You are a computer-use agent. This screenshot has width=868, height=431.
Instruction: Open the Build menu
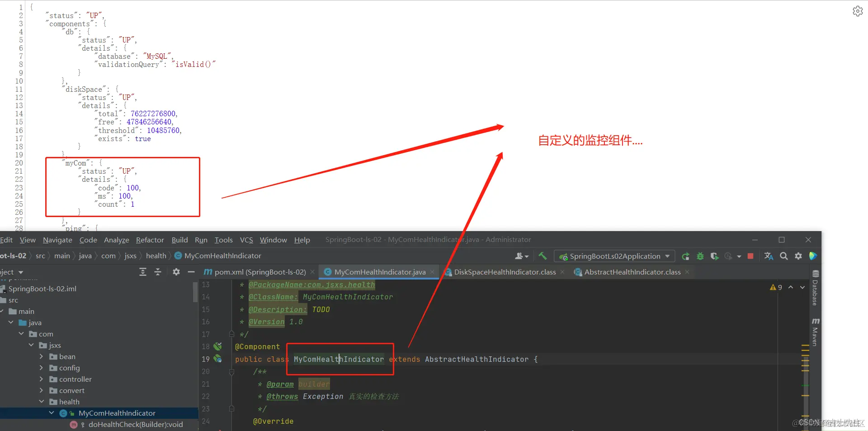[179, 240]
